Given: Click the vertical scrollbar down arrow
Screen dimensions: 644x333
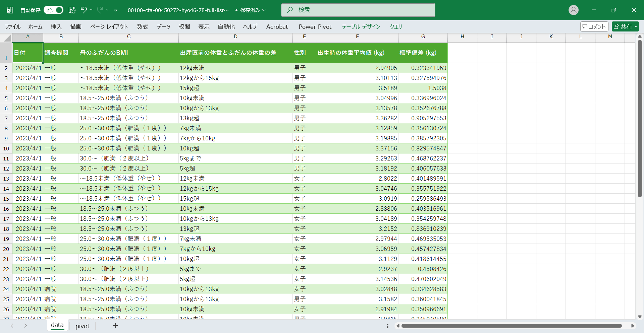Looking at the screenshot, I should coord(640,317).
